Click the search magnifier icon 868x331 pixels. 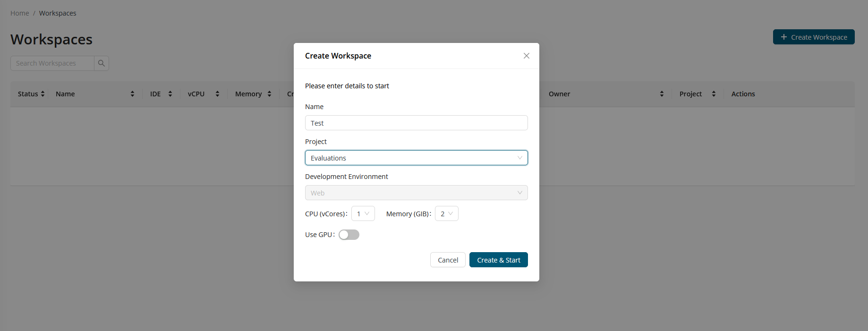click(x=102, y=63)
